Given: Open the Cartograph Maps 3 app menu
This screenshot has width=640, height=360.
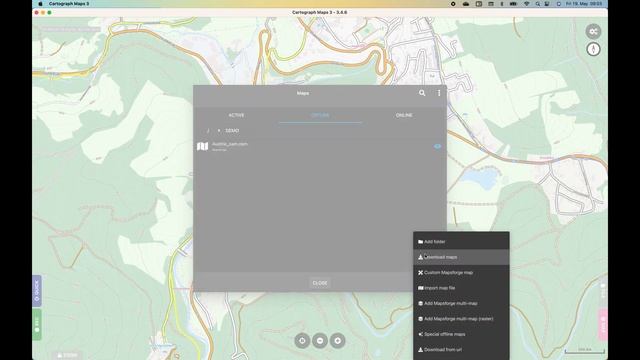Looking at the screenshot, I should point(69,4).
